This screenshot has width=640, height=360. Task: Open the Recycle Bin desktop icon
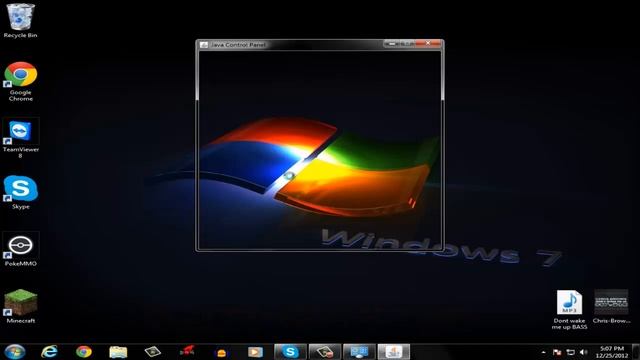click(x=20, y=20)
